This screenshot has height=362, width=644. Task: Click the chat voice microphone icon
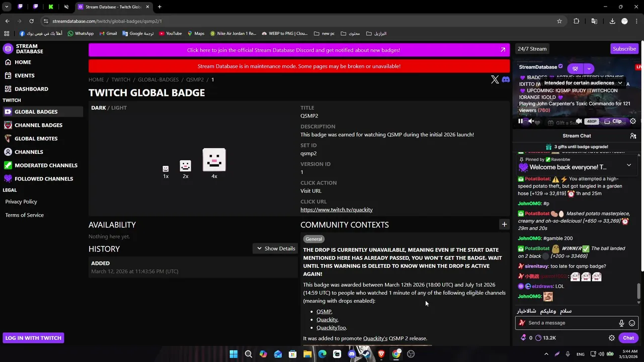click(x=621, y=323)
